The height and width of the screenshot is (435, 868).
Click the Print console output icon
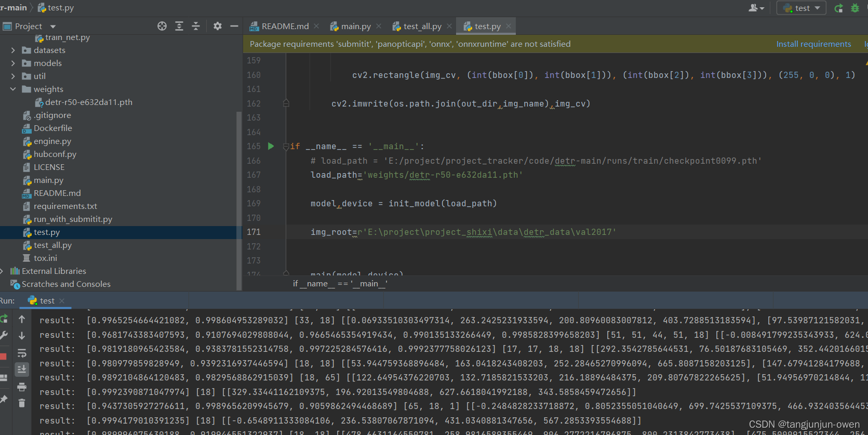[x=22, y=387]
